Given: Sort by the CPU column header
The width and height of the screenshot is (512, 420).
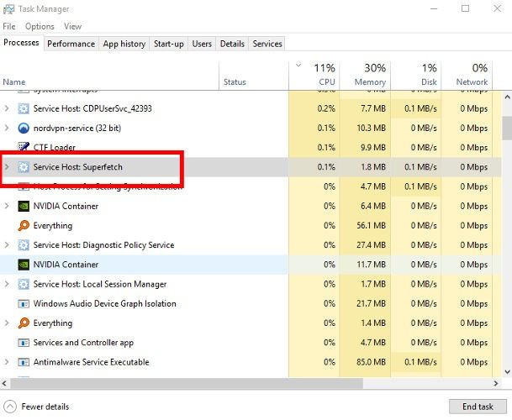Looking at the screenshot, I should pos(314,76).
